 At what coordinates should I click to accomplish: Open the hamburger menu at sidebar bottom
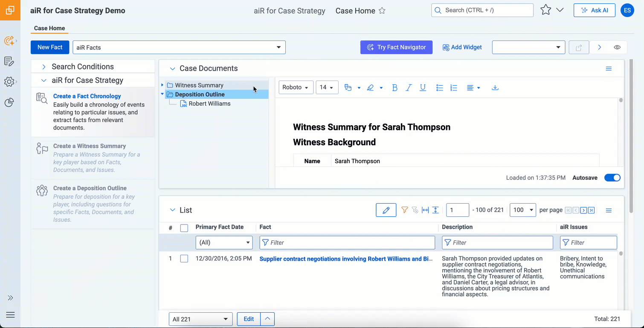pos(10,315)
